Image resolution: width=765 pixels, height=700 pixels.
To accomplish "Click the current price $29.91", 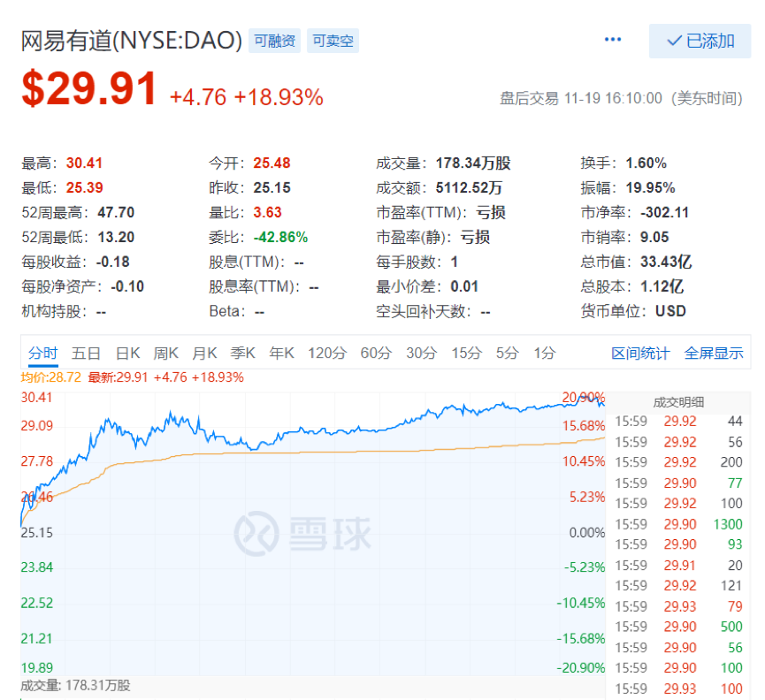I will 89,88.
